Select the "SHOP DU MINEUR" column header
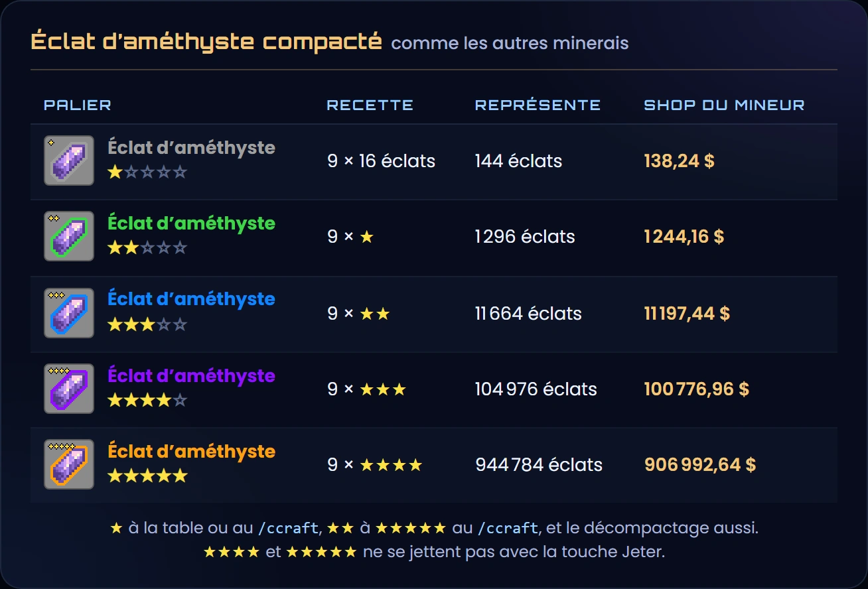This screenshot has height=589, width=868. coord(725,105)
